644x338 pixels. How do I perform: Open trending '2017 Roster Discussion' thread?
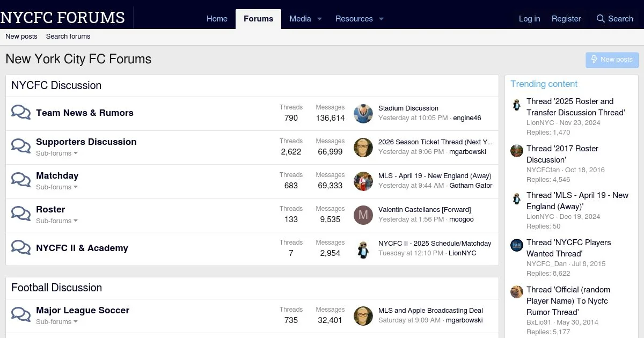[x=562, y=154]
